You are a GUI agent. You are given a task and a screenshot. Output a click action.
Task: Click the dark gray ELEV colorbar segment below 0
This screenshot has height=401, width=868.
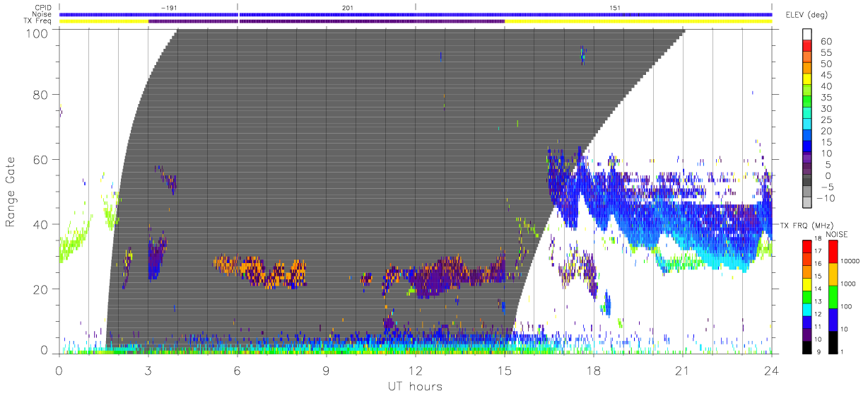[x=808, y=181]
